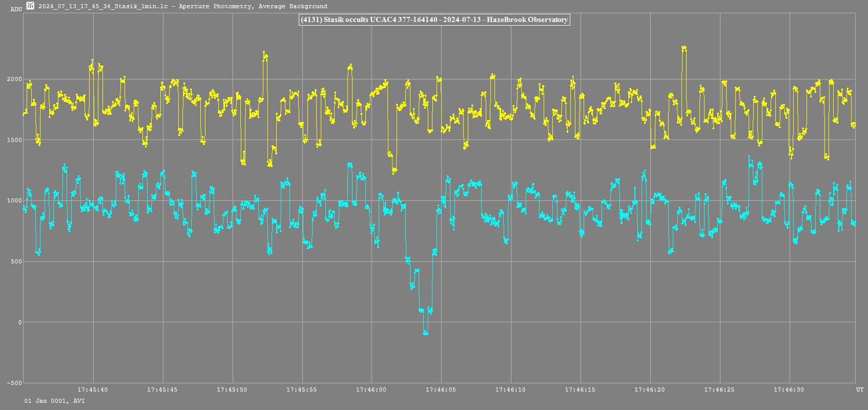Click the 0 value on the Y axis
Image resolution: width=868 pixels, height=410 pixels.
click(20, 322)
